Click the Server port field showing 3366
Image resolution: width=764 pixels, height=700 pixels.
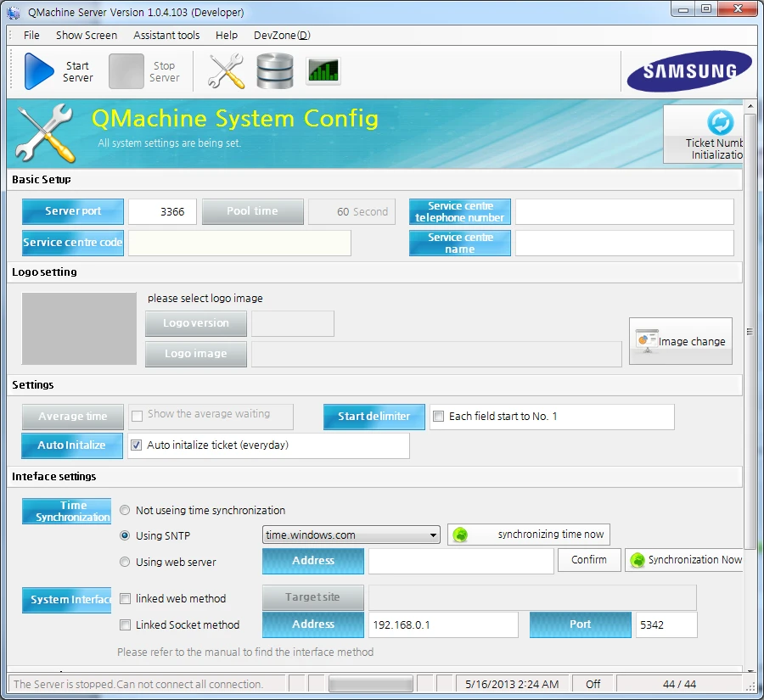pyautogui.click(x=162, y=211)
